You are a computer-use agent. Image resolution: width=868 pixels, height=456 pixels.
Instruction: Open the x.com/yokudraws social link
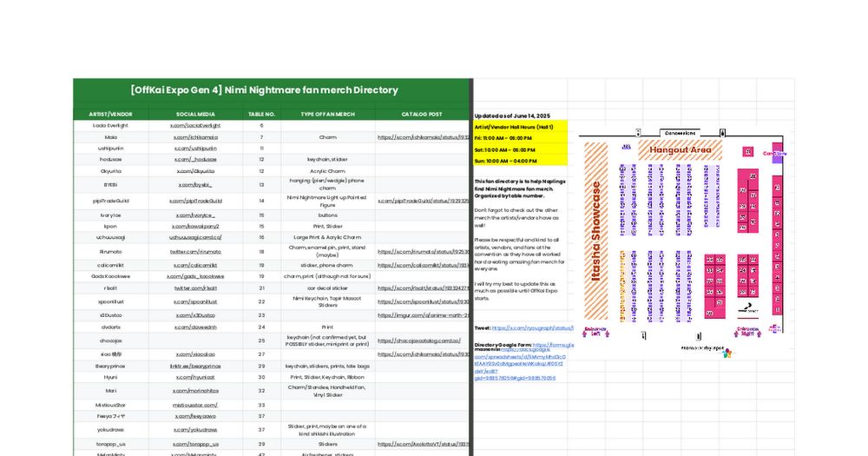[x=195, y=430]
